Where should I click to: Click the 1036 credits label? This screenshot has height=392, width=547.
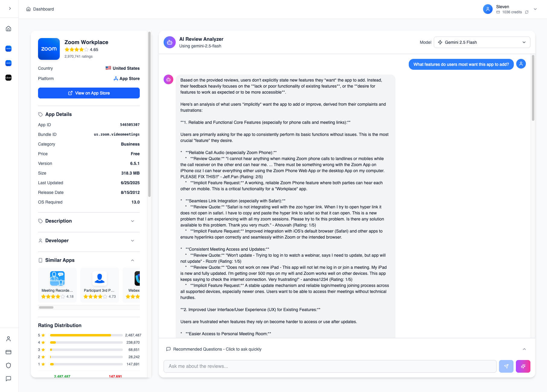tap(512, 12)
